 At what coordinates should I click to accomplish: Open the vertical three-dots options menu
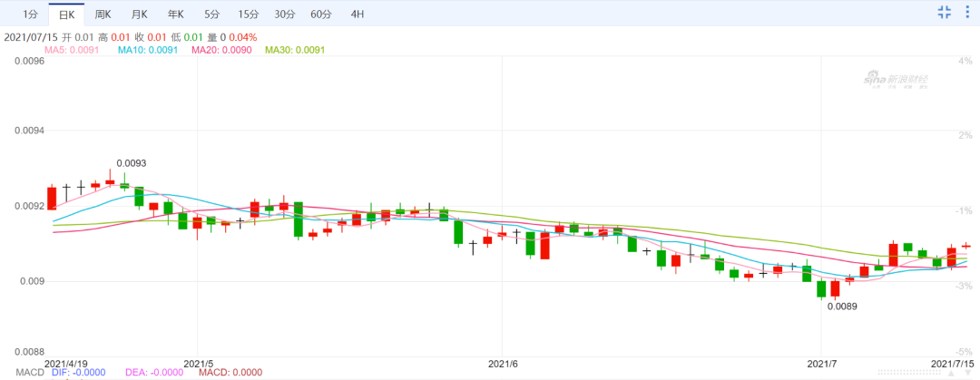(967, 11)
